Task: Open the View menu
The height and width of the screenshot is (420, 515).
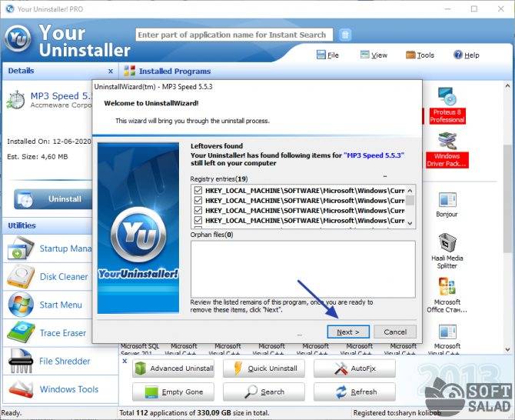Action: (x=374, y=55)
